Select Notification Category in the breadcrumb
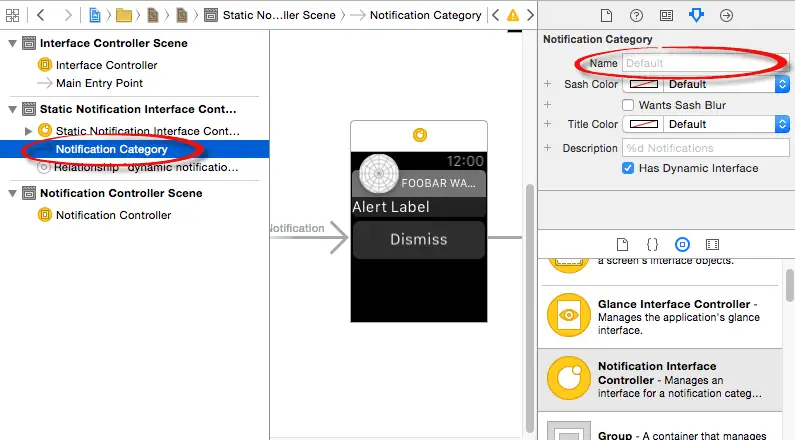Screen dimensions: 795x440 (428, 16)
